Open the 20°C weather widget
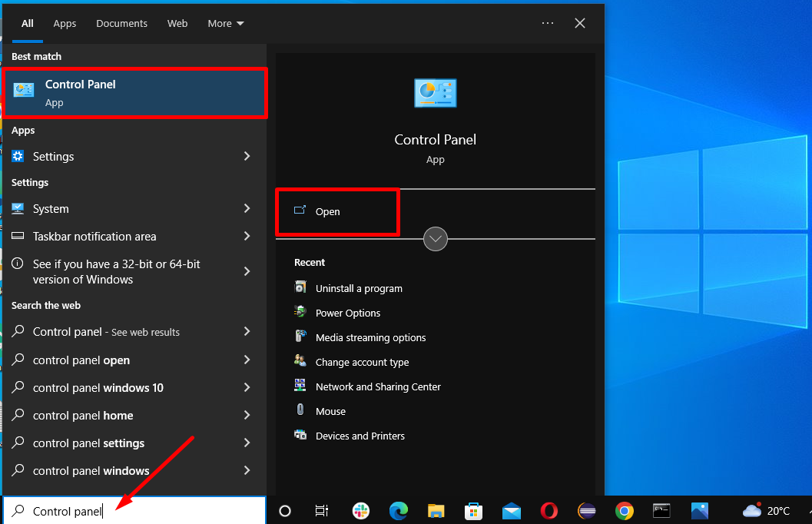This screenshot has width=812, height=524. pos(767,511)
